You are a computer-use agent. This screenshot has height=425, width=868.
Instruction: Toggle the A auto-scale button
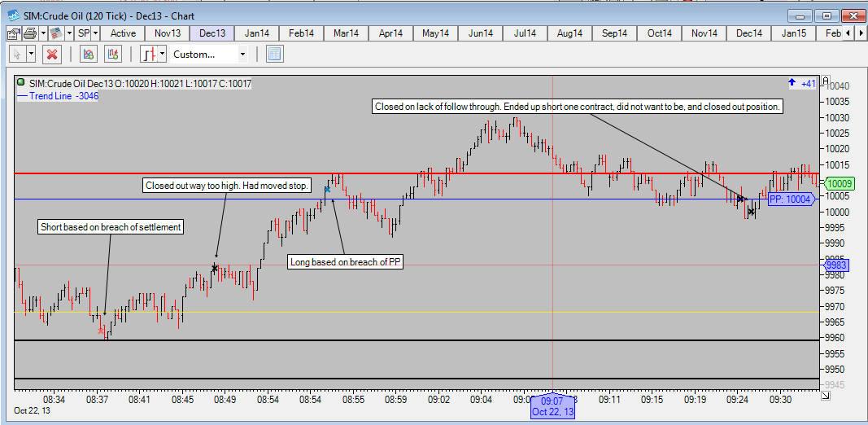pos(826,80)
